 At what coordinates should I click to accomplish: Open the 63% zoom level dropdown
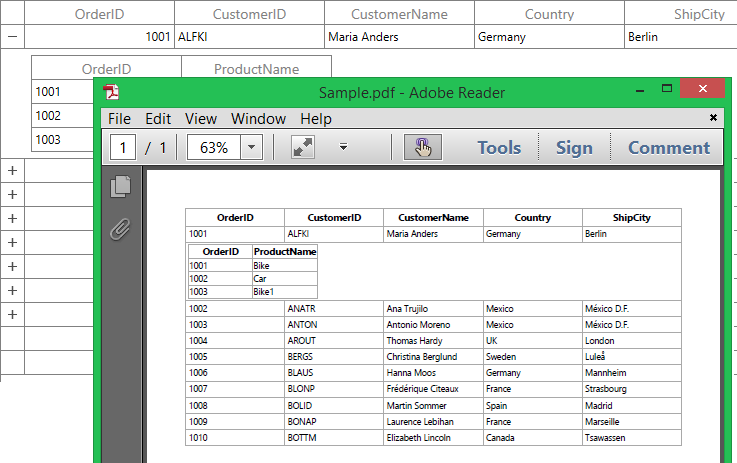(252, 147)
